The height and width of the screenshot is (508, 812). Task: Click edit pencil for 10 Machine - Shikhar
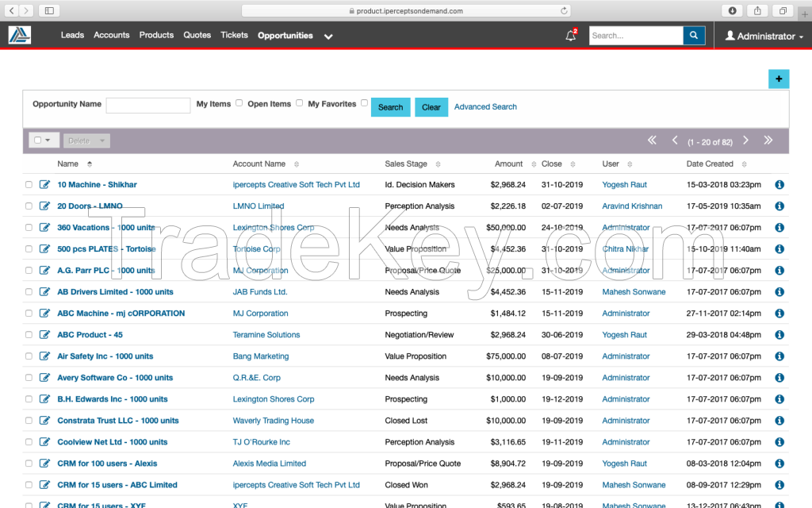(x=45, y=185)
